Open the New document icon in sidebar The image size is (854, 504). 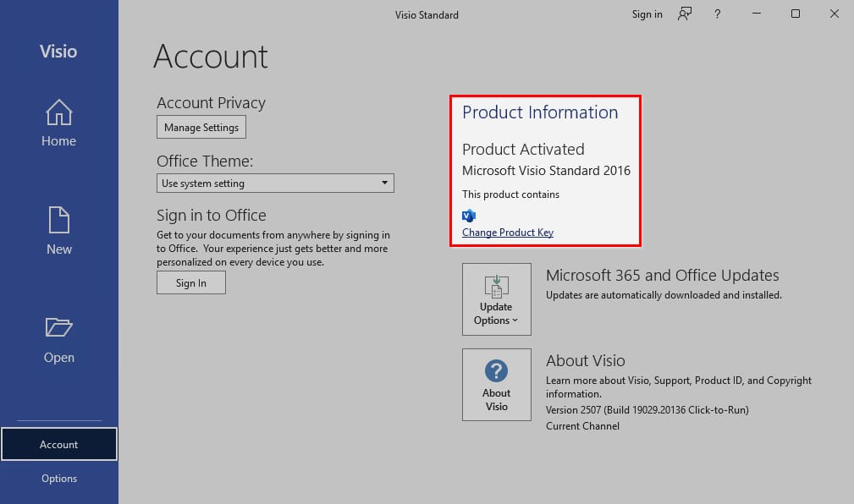[58, 220]
